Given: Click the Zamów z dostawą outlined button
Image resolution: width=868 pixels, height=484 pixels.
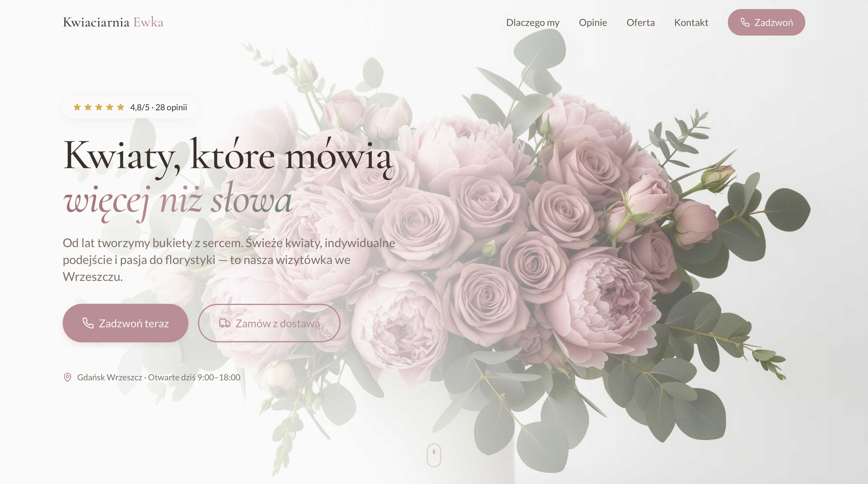Looking at the screenshot, I should click(x=269, y=323).
